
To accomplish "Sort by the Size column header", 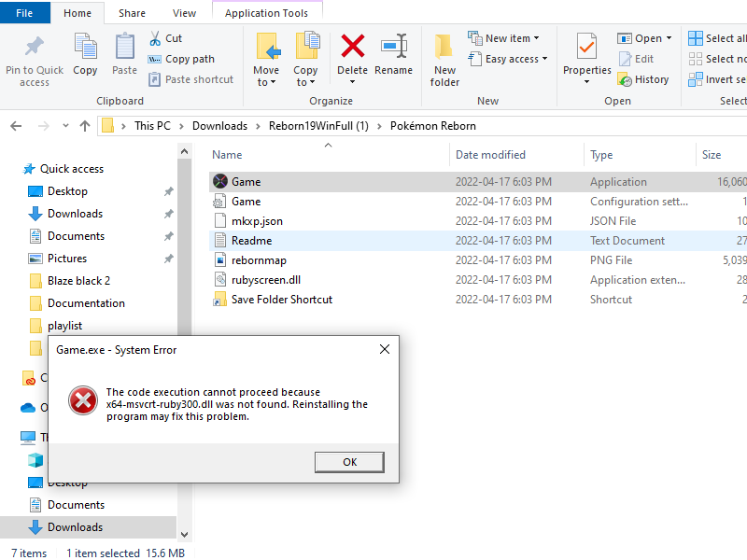I will 721,154.
